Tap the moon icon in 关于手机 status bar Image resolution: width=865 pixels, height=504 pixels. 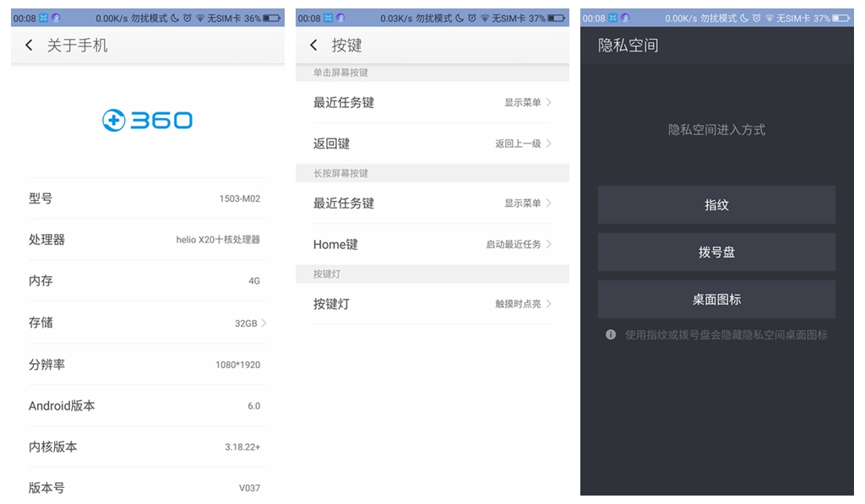pyautogui.click(x=174, y=18)
